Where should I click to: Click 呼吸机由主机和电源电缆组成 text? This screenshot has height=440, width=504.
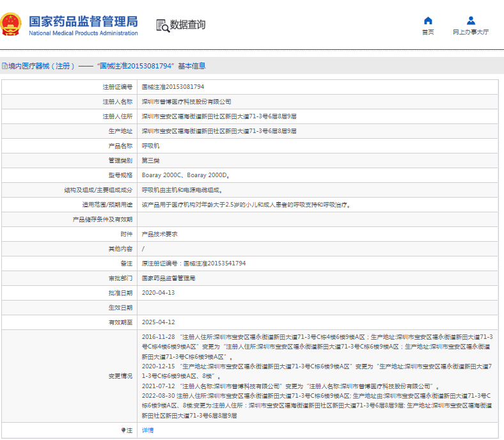(182, 190)
